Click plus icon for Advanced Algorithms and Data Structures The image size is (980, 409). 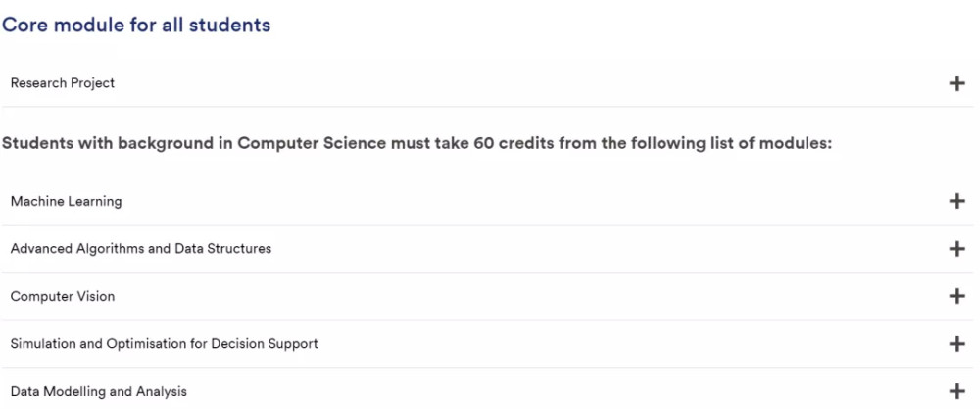[x=957, y=249]
